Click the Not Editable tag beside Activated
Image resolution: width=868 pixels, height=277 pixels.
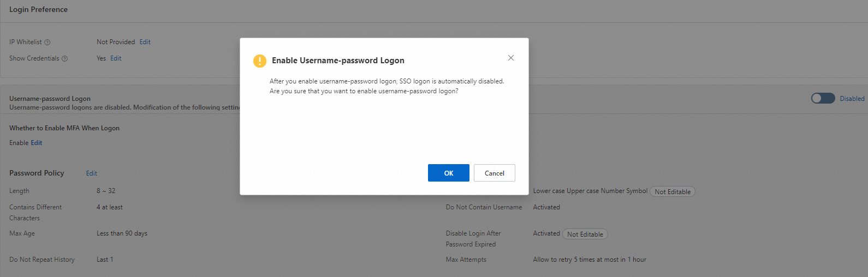click(x=585, y=234)
